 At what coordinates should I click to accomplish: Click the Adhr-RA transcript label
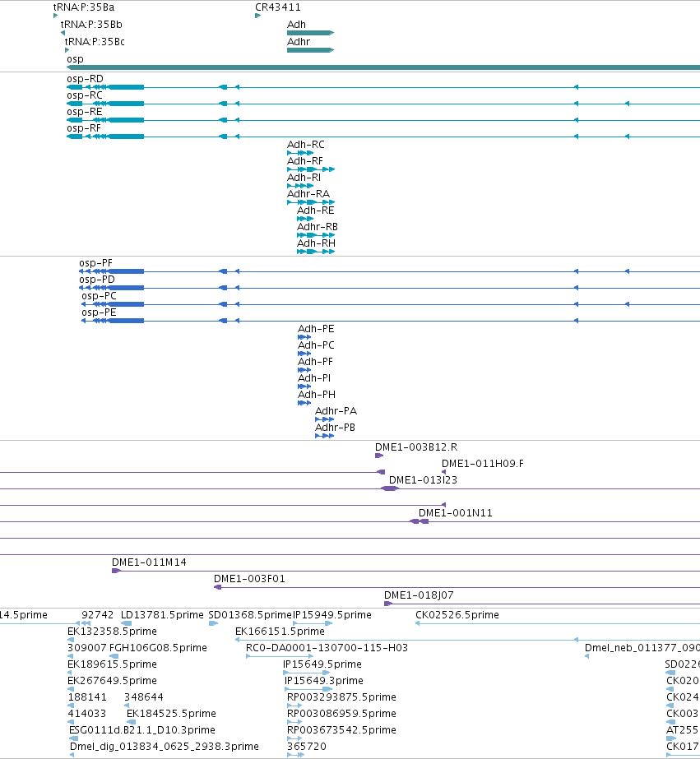308,194
